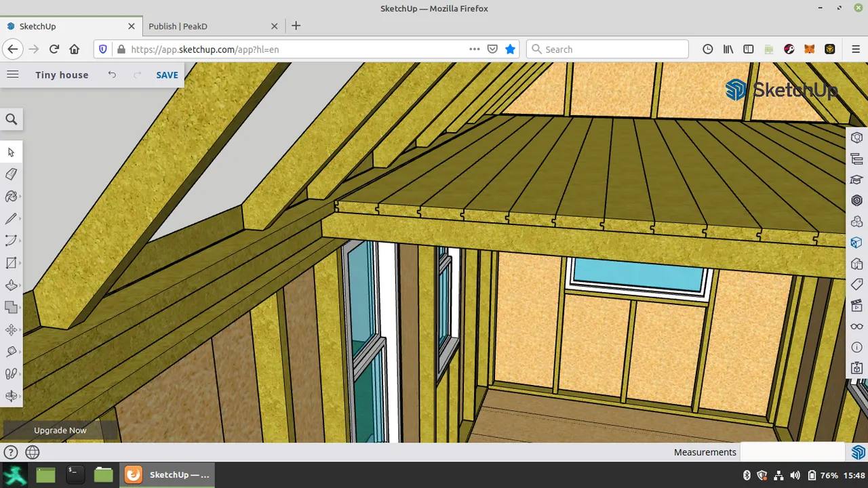Open the SketchUp search tool
868x488 pixels.
pos(12,119)
